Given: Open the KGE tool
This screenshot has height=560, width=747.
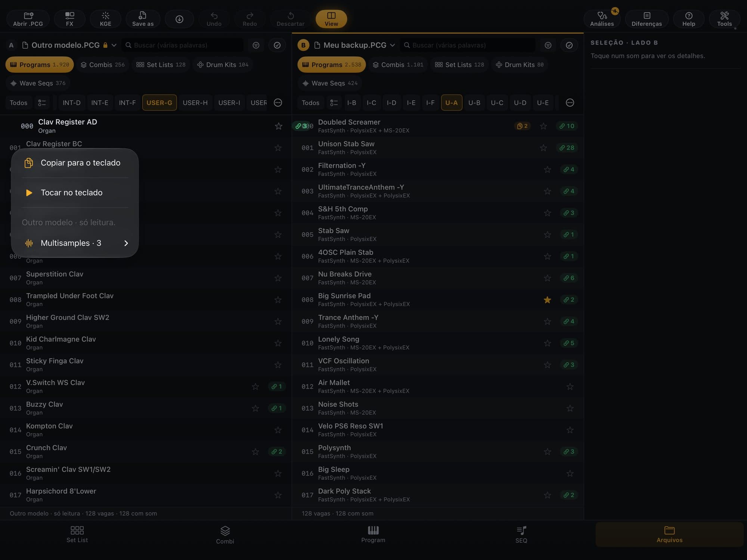Looking at the screenshot, I should 105,19.
